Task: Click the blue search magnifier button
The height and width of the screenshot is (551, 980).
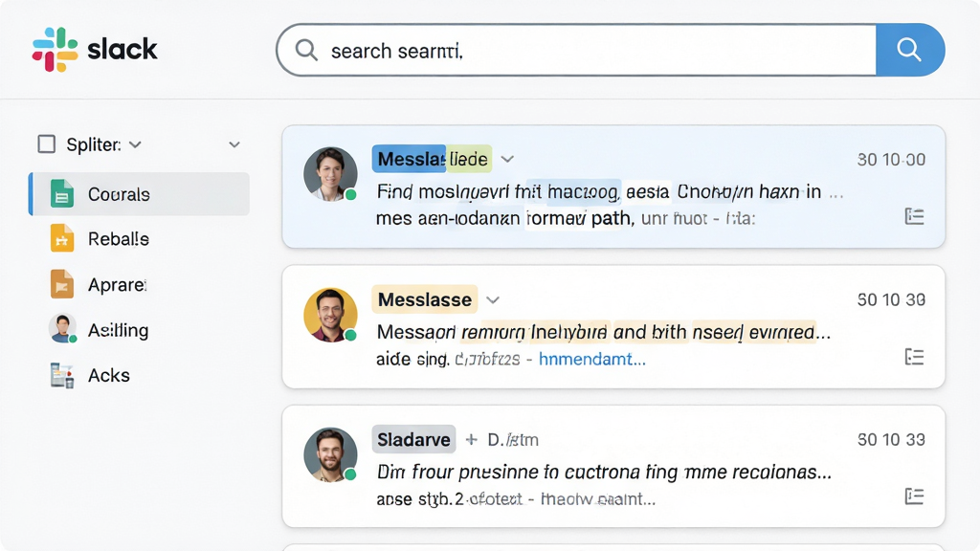Action: point(909,50)
